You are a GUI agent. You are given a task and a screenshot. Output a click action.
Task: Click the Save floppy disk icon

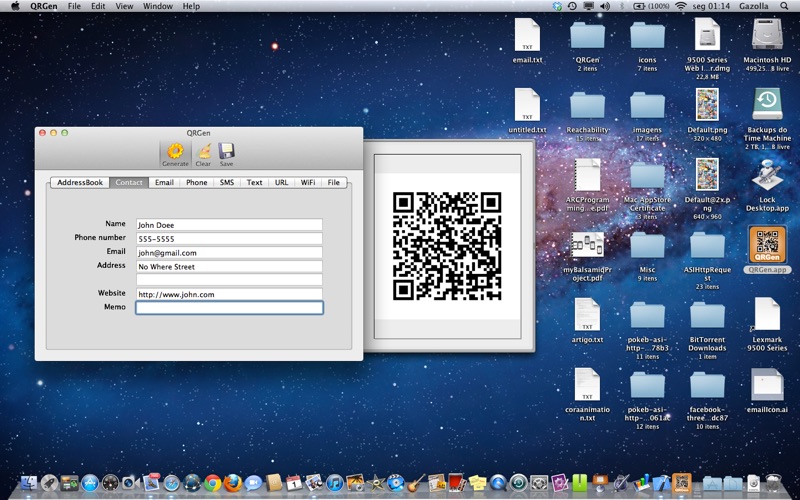click(x=226, y=154)
